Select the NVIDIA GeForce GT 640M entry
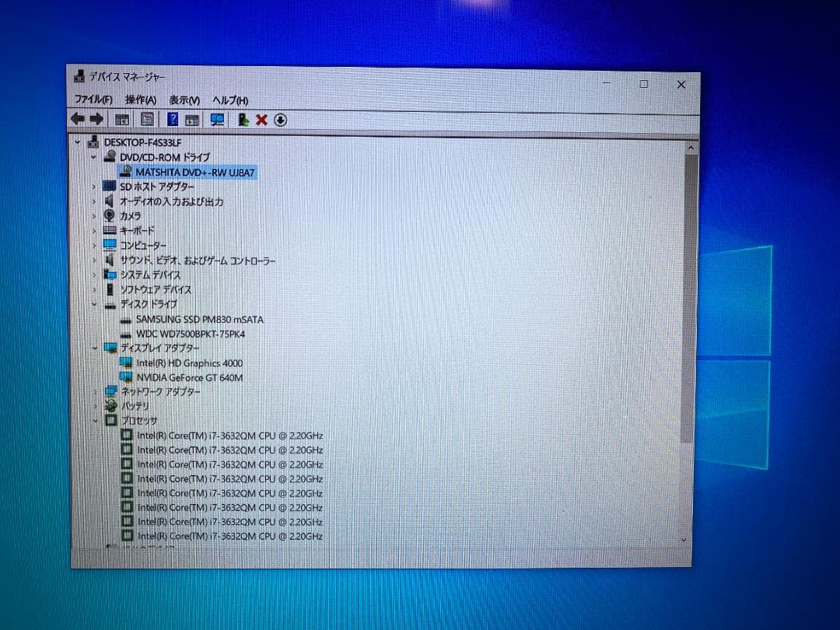 186,377
